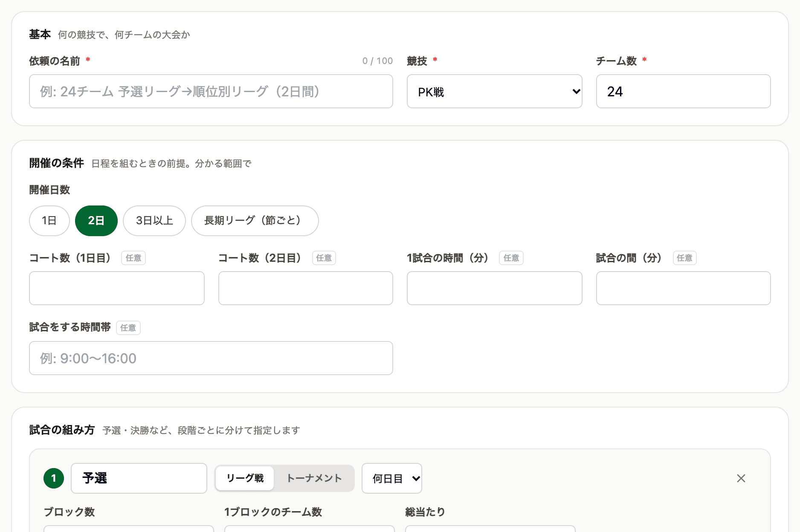
Task: Click the 任意 badge beside コート数（1日目）
Action: coord(133,258)
